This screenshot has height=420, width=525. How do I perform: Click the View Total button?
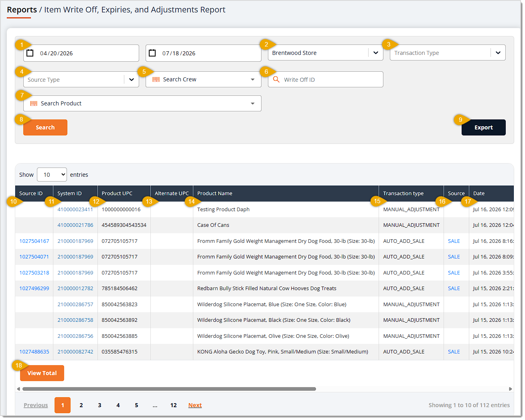[x=42, y=373]
